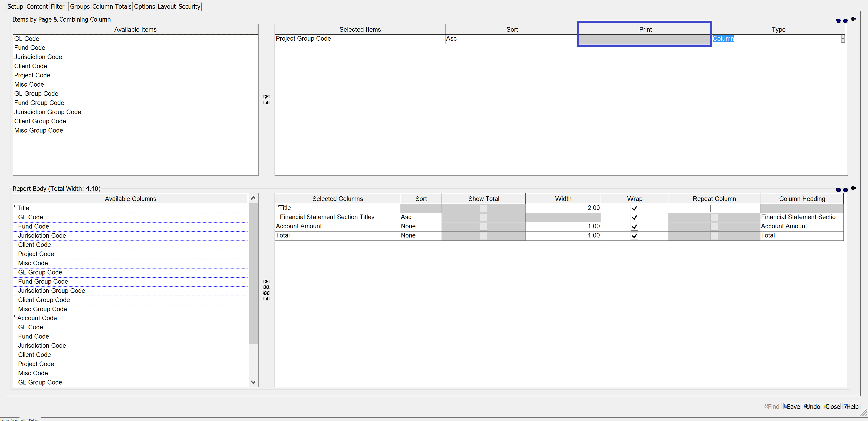The image size is (868, 421).
Task: Open the Type dropdown showing Column
Action: (843, 39)
